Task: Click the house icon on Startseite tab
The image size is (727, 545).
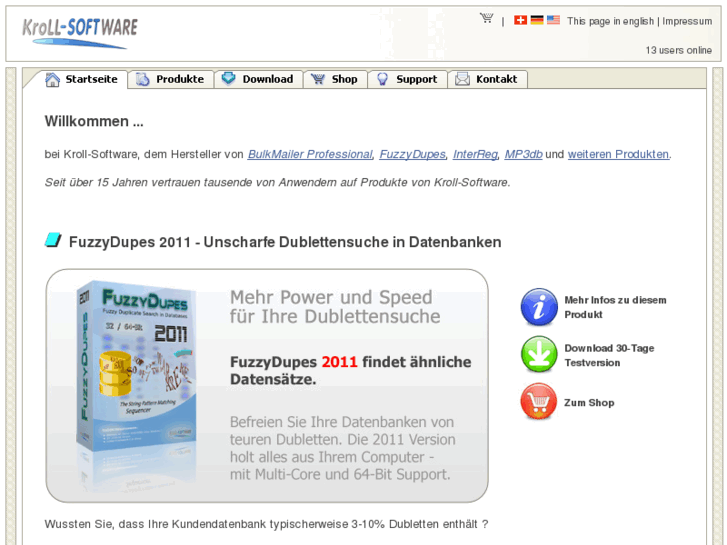Action: point(52,79)
